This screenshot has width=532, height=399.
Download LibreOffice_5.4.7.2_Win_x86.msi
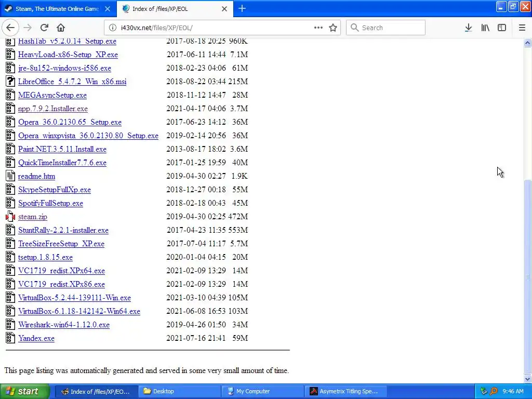point(72,82)
